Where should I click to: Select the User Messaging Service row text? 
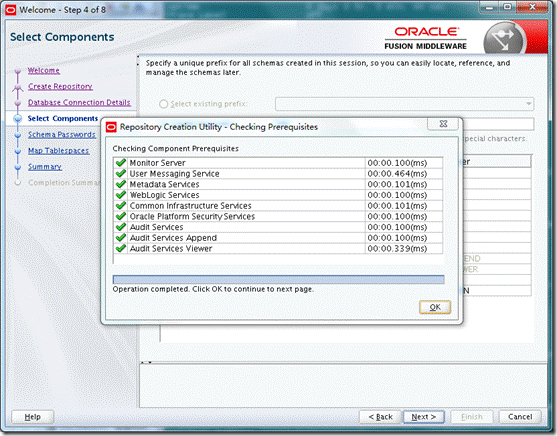(x=174, y=173)
